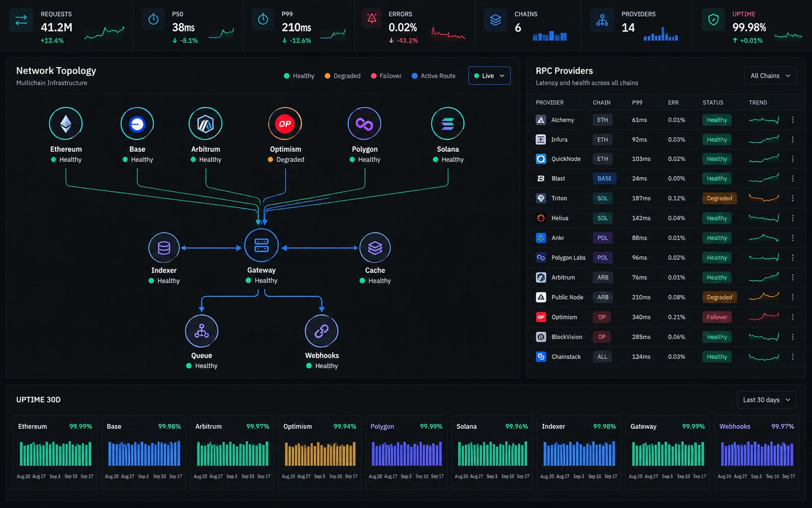Viewport: 812px width, 508px height.
Task: Click the Cache layers node
Action: 375,248
